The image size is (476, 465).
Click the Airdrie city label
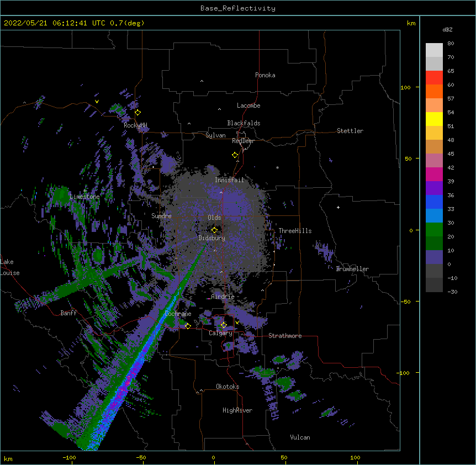click(223, 297)
